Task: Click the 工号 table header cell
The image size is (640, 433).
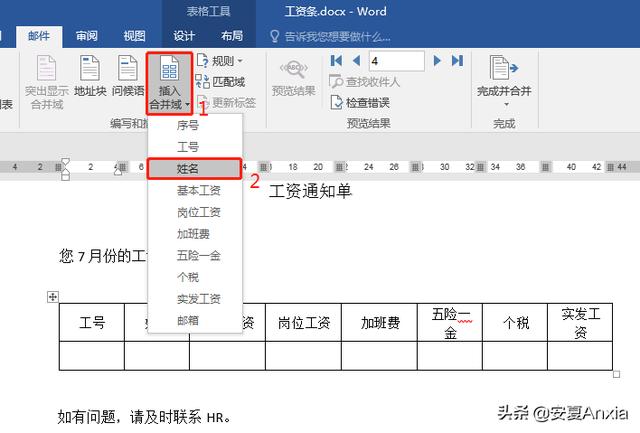Action: [x=92, y=323]
